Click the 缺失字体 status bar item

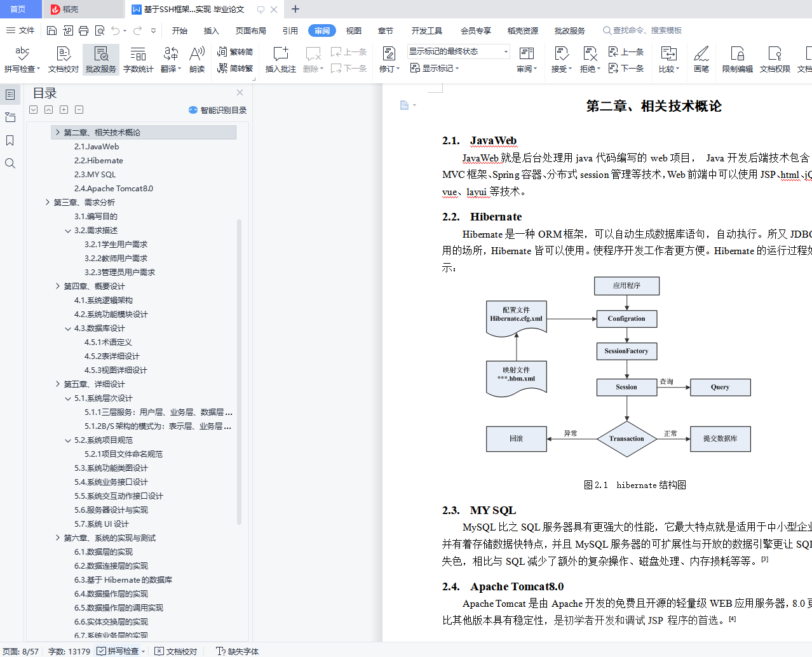238,651
